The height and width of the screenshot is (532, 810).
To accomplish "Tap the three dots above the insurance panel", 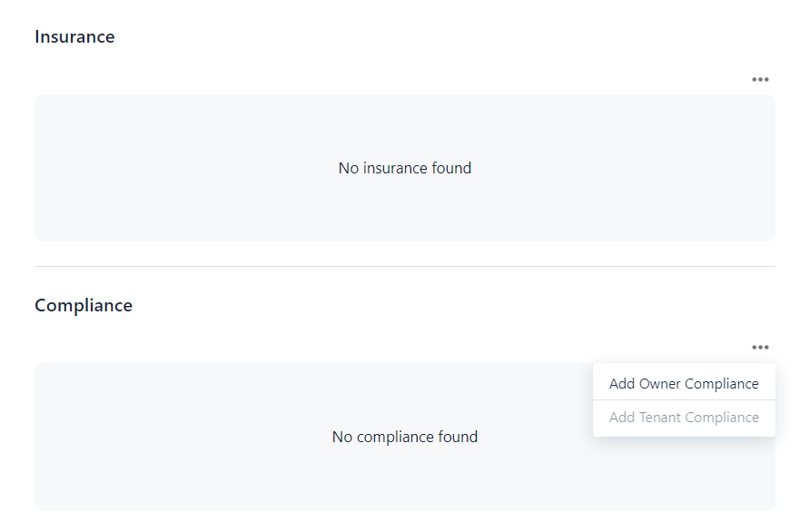I will point(760,80).
